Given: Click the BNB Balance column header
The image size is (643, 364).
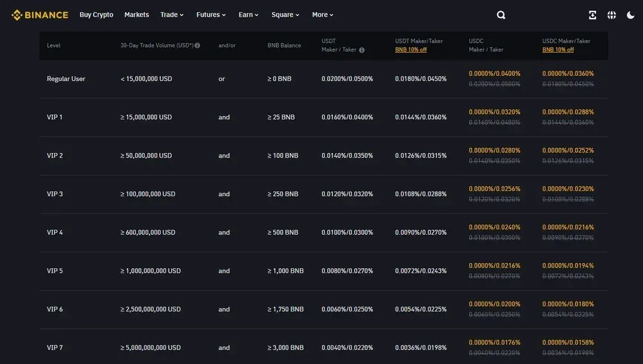Looking at the screenshot, I should coord(284,46).
